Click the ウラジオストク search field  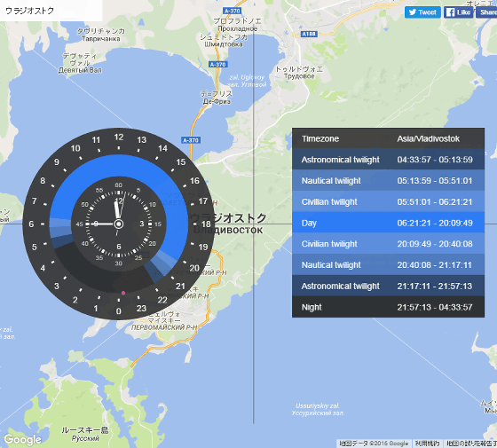(51, 11)
